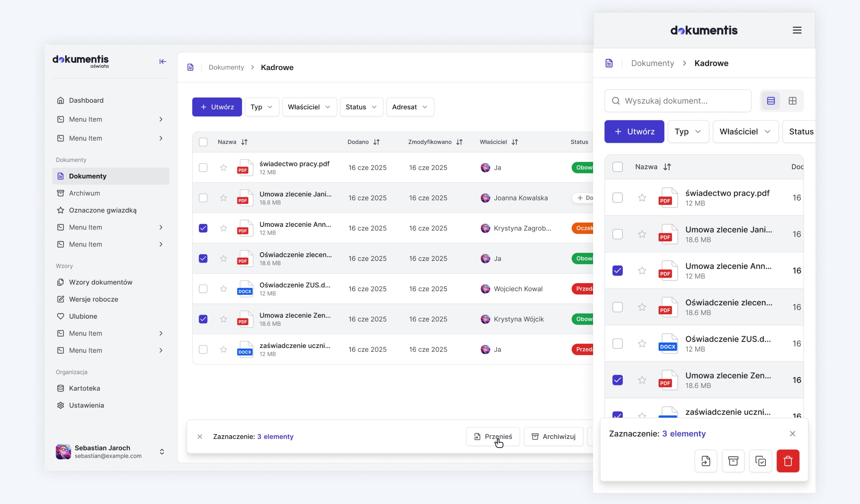This screenshot has height=504, width=860.
Task: Open the Typ filter dropdown in the desktop toolbar
Action: [262, 107]
